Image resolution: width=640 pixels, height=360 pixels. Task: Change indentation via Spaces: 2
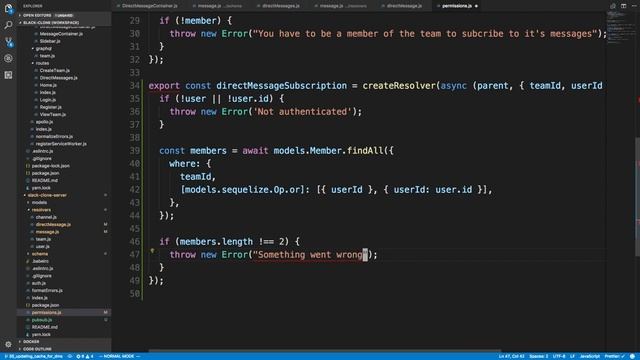pyautogui.click(x=539, y=356)
